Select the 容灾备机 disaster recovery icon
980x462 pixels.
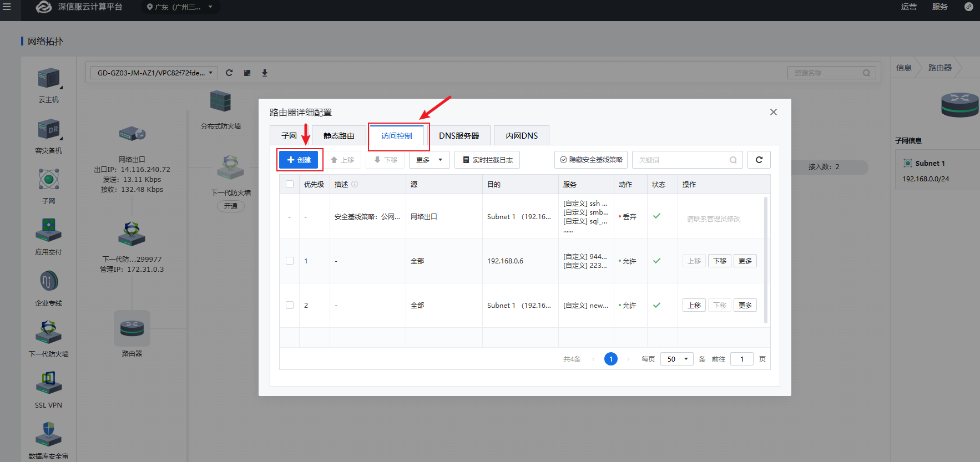point(49,130)
